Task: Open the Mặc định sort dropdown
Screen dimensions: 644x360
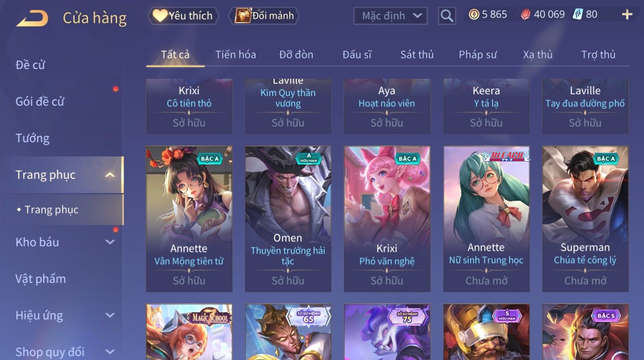Action: click(390, 16)
